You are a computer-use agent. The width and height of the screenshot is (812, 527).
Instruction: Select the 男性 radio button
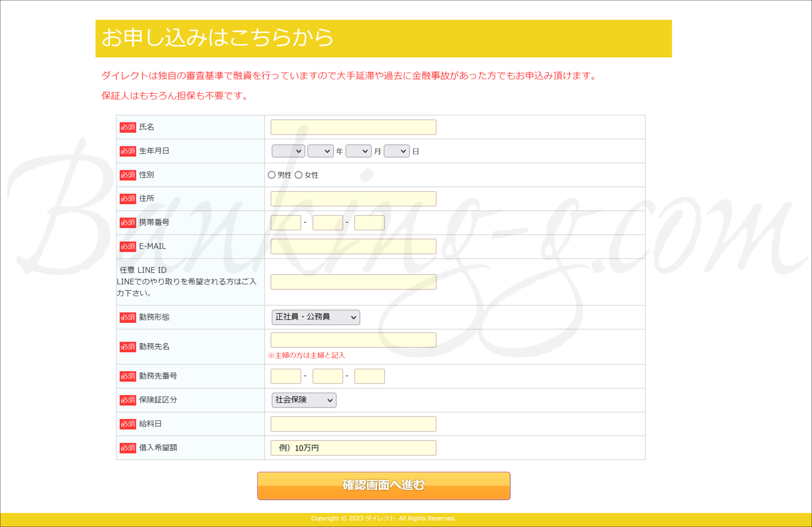[272, 175]
